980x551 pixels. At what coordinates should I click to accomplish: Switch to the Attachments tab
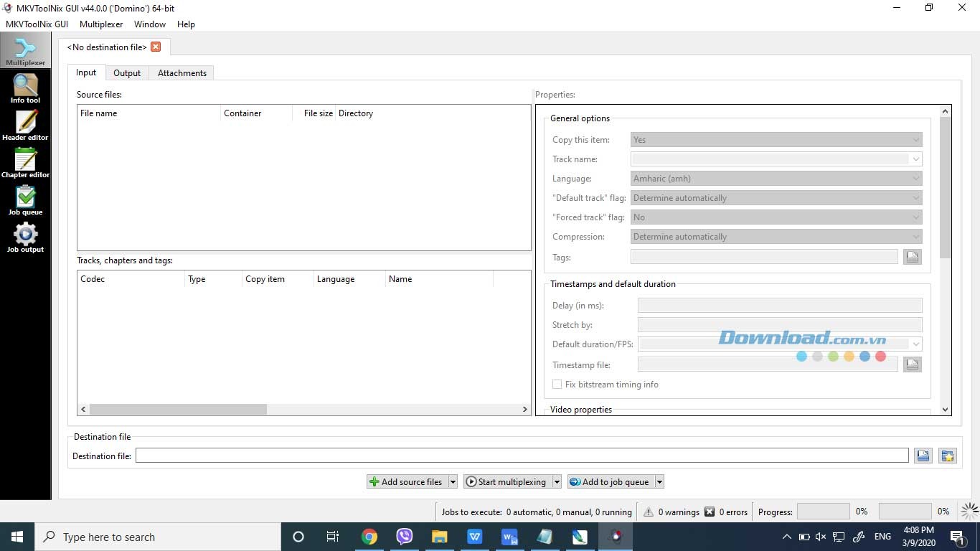click(182, 72)
